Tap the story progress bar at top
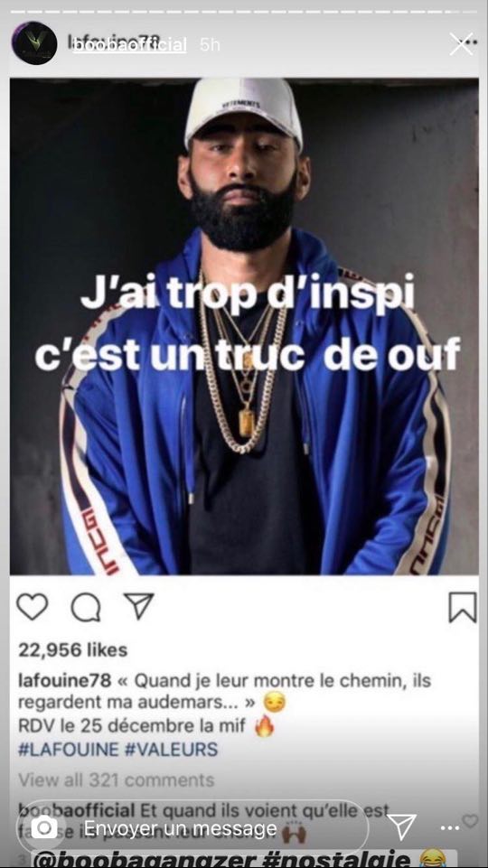The height and width of the screenshot is (868, 488). pos(244,11)
